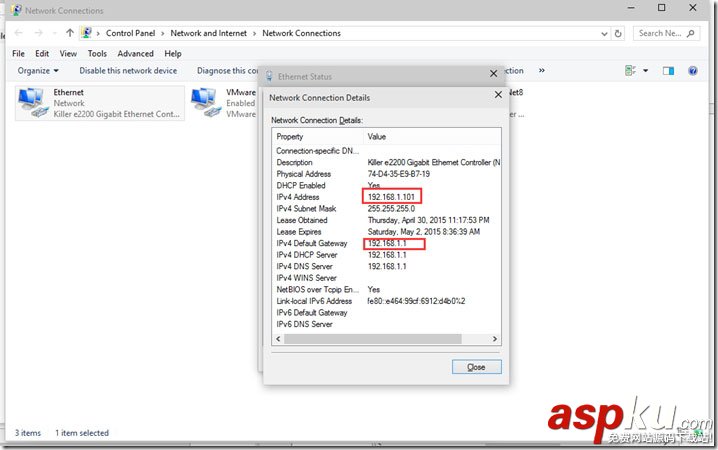This screenshot has height=450, width=718.
Task: Expand the recent locations dropdown arrow
Action: (x=54, y=33)
